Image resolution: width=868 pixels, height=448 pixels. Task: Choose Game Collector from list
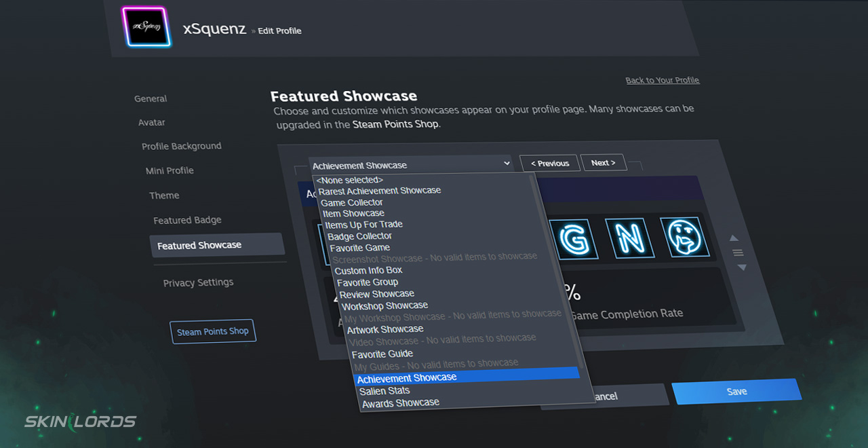[352, 202]
